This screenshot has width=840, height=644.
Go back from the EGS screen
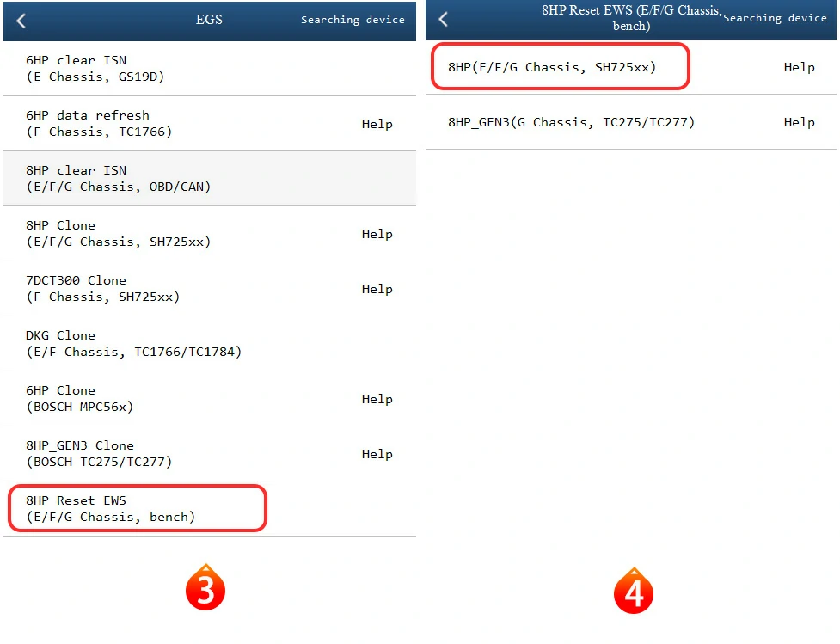(21, 21)
